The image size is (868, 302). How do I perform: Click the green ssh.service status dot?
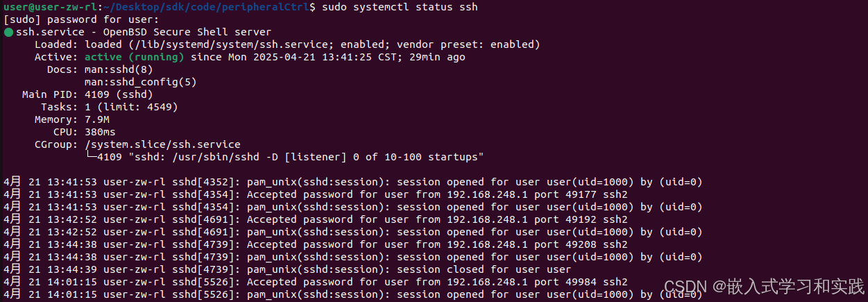8,32
